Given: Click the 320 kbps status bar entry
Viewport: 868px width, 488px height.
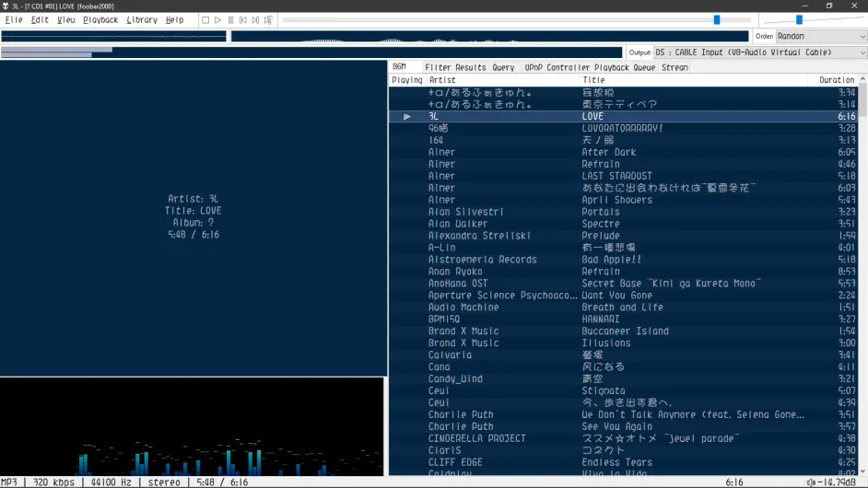Looking at the screenshot, I should click(53, 482).
